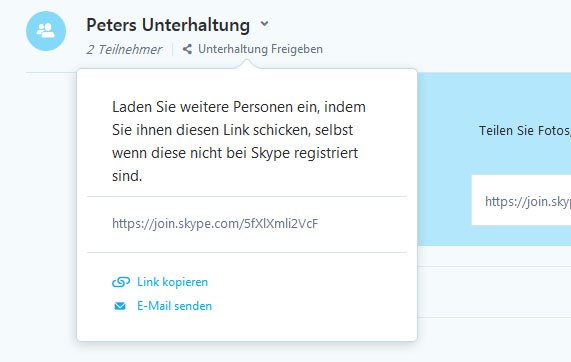571x362 pixels.
Task: Click the empty popup area below E-Mail senden
Action: click(x=247, y=327)
